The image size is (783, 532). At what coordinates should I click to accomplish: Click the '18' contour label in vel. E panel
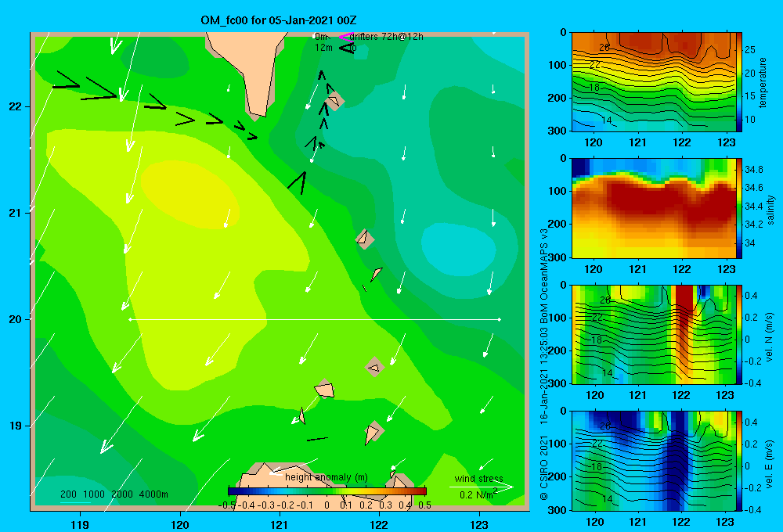tap(596, 466)
